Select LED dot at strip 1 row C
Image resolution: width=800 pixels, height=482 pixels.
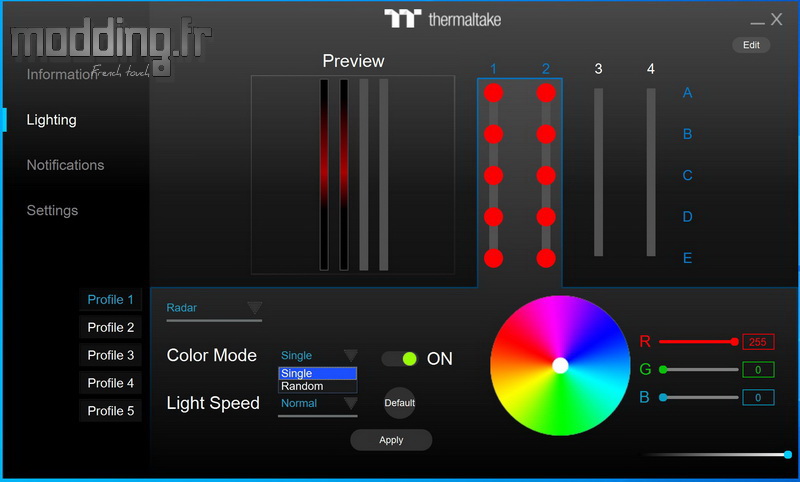coord(493,175)
